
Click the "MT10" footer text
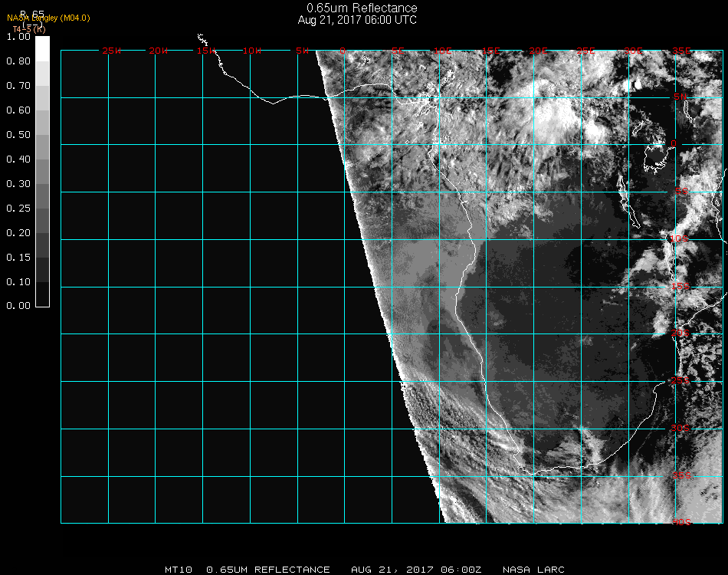pyautogui.click(x=179, y=570)
